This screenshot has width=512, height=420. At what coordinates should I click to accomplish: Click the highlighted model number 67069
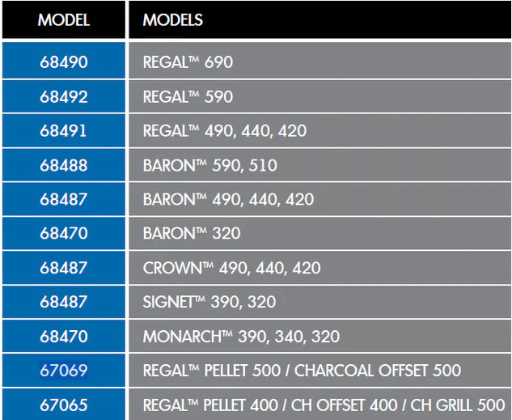point(63,371)
